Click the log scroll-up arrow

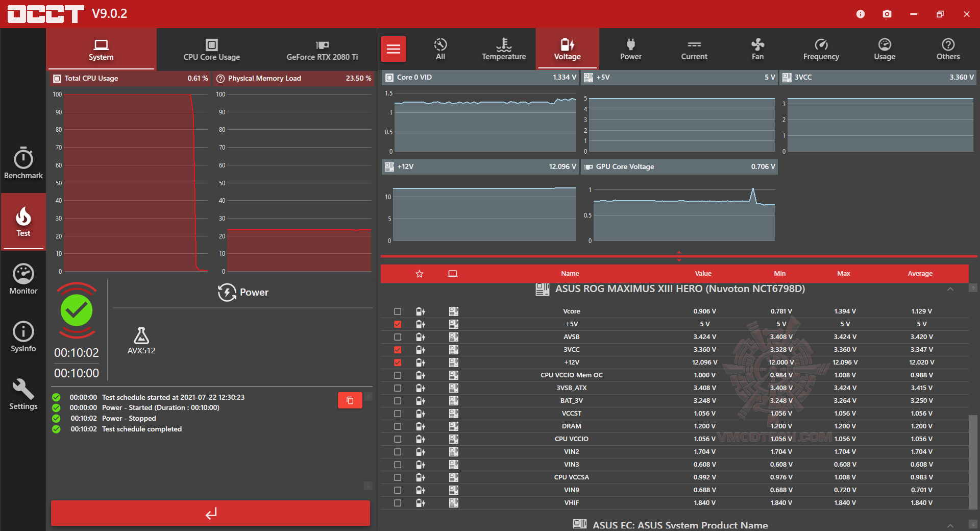pos(368,396)
